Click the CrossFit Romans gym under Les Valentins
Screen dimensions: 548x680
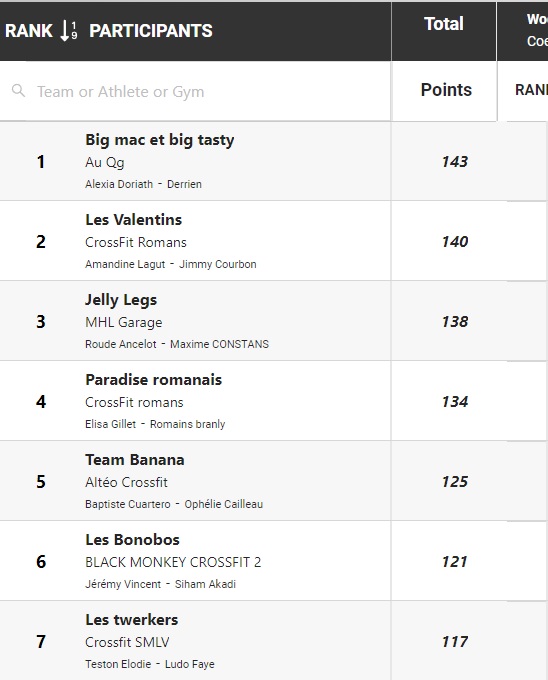click(x=136, y=242)
